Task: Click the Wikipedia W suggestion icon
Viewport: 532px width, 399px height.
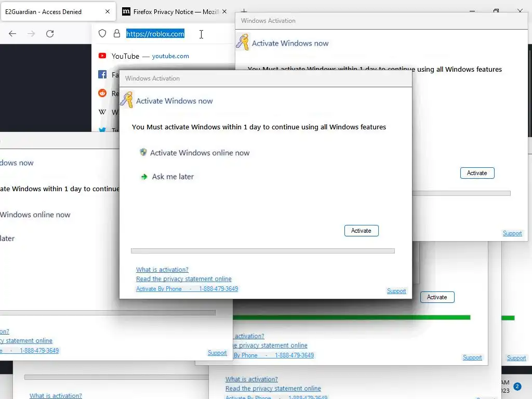Action: (x=102, y=112)
